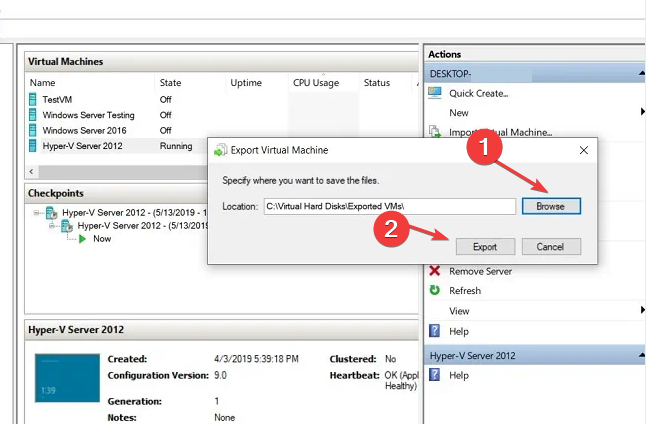The image size is (649, 424).
Task: Cancel the Export Virtual Machine dialog
Action: coord(551,247)
